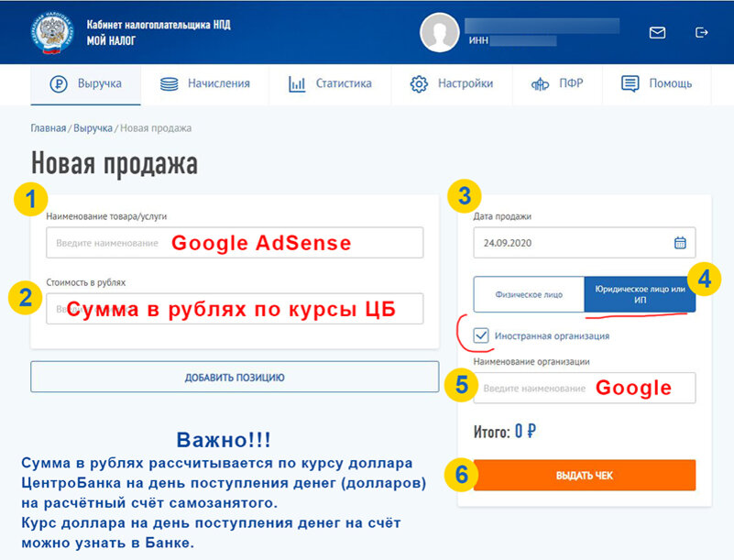734x560 pixels.
Task: Click the ДОБАВИТЬ ПОЗИЦИЮ button
Action: (235, 377)
